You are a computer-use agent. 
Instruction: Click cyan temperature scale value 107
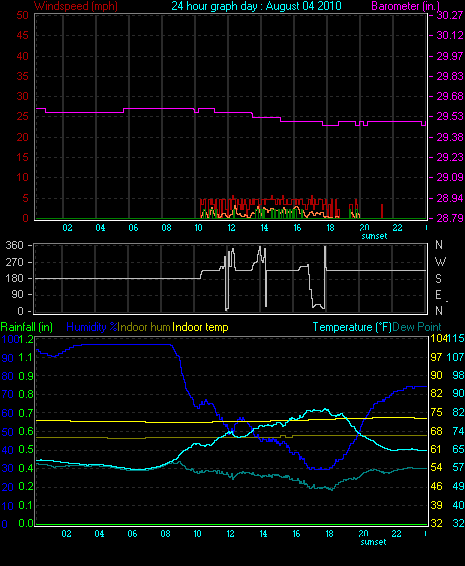click(456, 357)
